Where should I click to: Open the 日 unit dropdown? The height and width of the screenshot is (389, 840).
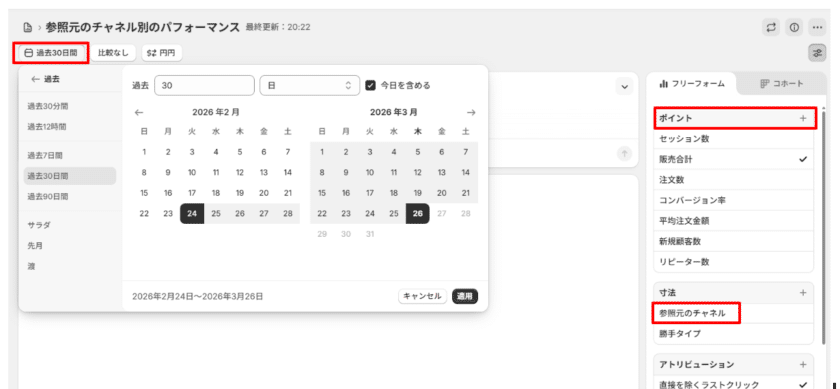(x=310, y=85)
